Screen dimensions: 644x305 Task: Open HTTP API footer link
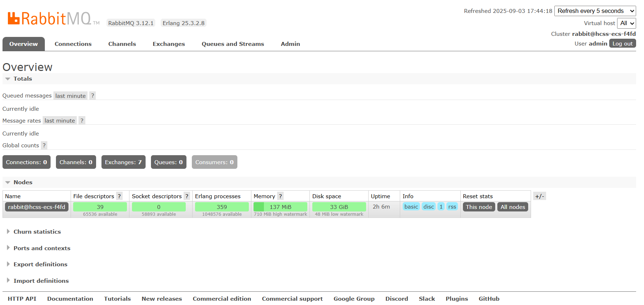[x=22, y=299]
